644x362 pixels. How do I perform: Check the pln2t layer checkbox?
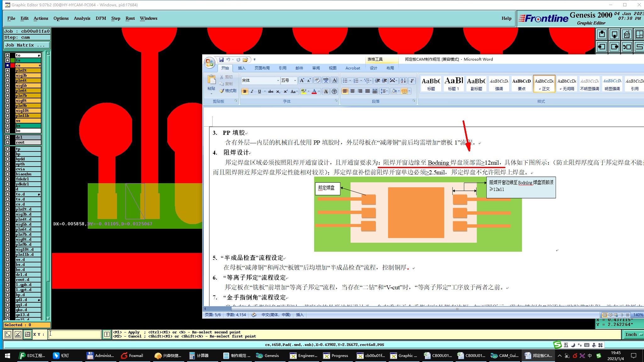pos(8,70)
